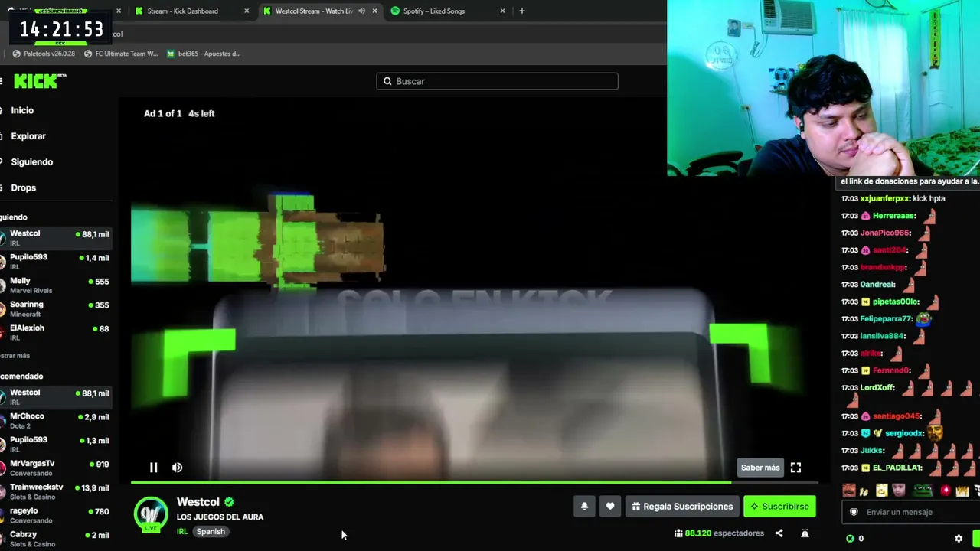Pause the ad video playback

pyautogui.click(x=153, y=468)
